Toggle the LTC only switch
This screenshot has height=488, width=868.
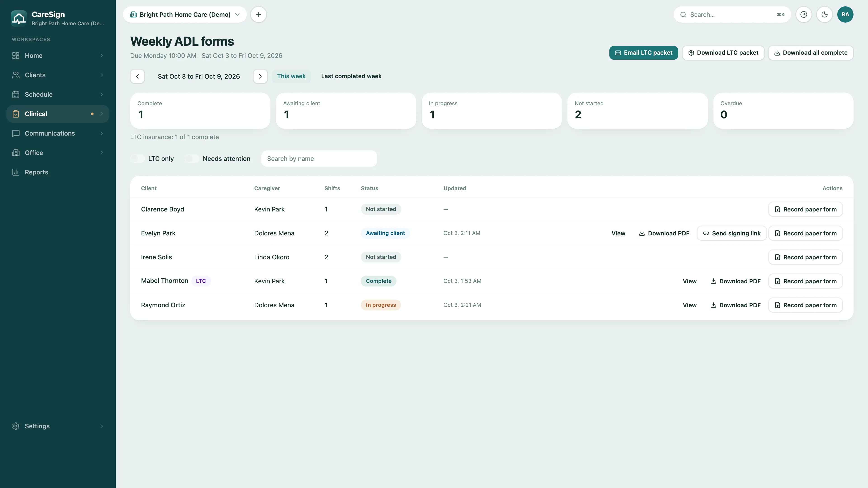137,159
